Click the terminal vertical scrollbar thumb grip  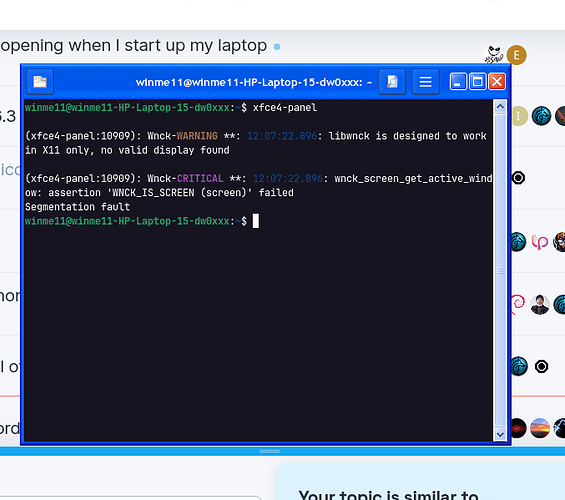point(500,271)
